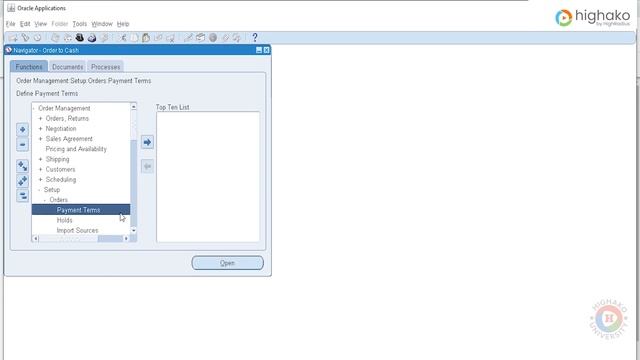Click the Collapse (minus) navigator side button
Image resolution: width=640 pixels, height=360 pixels.
click(x=22, y=144)
